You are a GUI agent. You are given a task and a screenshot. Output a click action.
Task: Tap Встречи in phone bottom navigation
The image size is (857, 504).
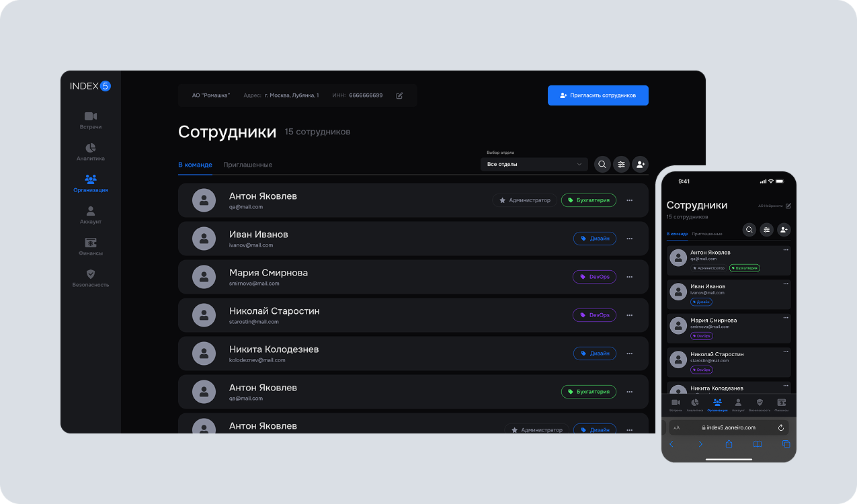pyautogui.click(x=676, y=405)
